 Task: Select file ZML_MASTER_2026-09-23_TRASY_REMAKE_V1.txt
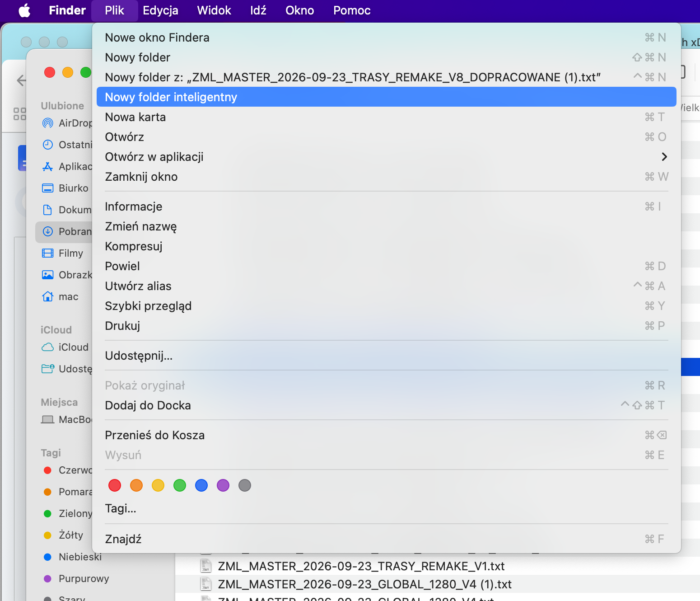(x=361, y=566)
